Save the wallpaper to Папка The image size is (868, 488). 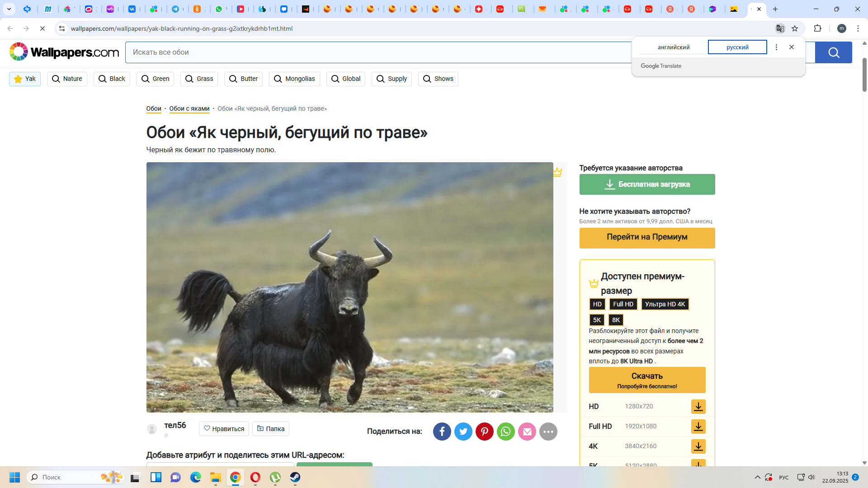[x=270, y=429]
